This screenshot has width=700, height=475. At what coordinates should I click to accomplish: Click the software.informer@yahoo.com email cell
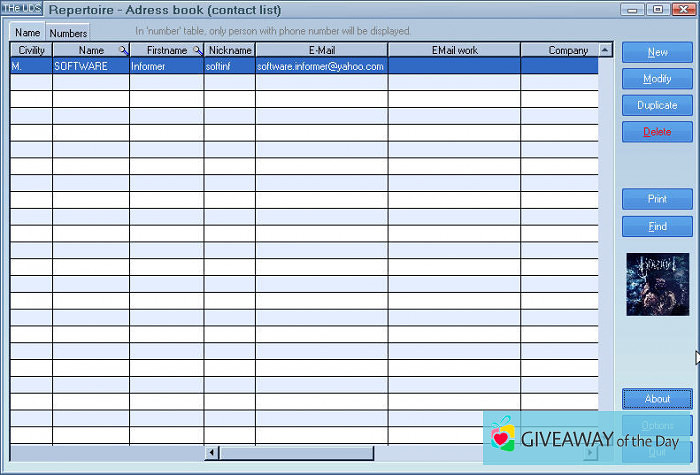coord(320,66)
